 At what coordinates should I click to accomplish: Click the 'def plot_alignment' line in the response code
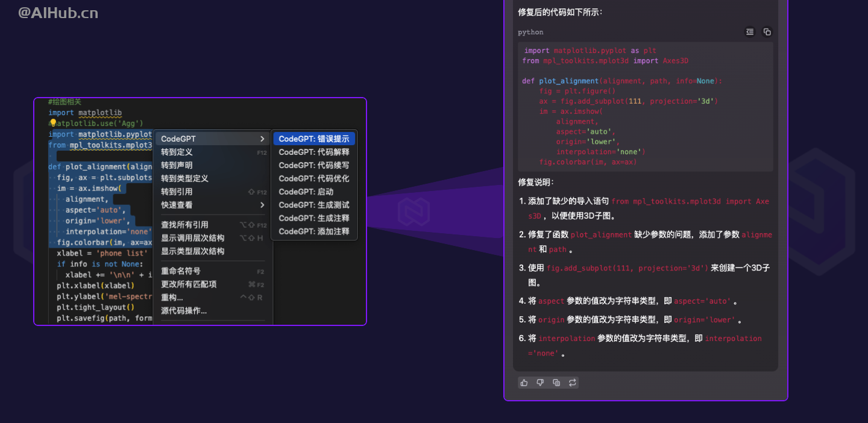[x=622, y=81]
